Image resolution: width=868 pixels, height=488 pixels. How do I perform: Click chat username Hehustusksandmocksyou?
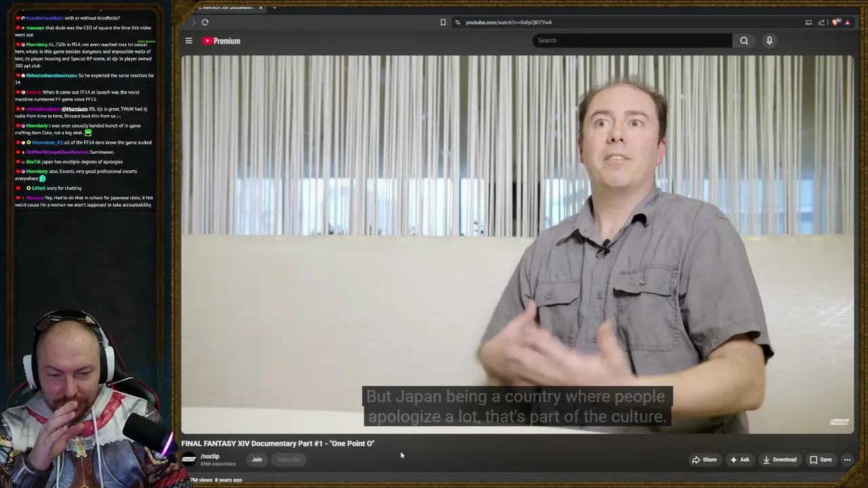pos(52,76)
